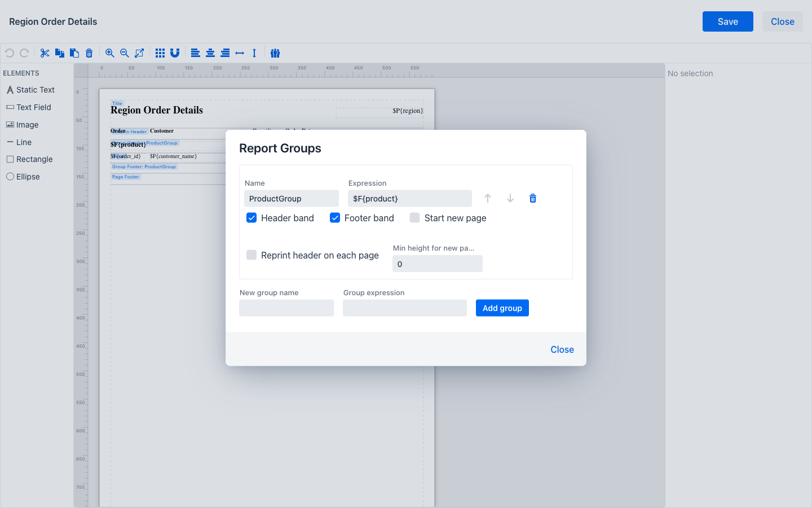The image size is (812, 508).
Task: Click the Paste icon in toolbar
Action: (74, 53)
